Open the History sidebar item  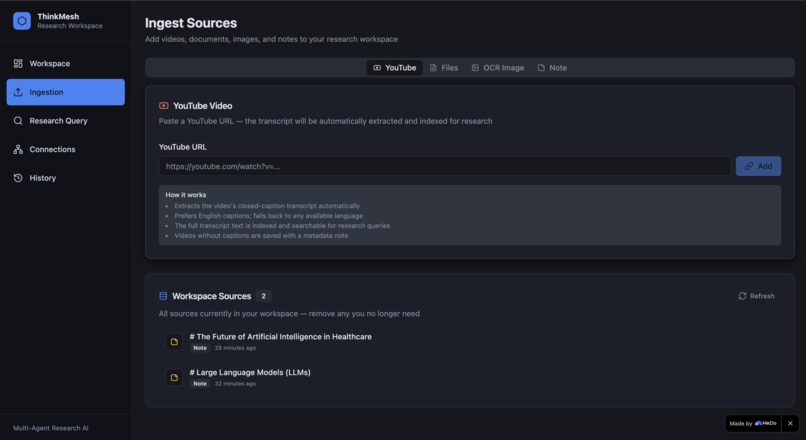pyautogui.click(x=65, y=178)
